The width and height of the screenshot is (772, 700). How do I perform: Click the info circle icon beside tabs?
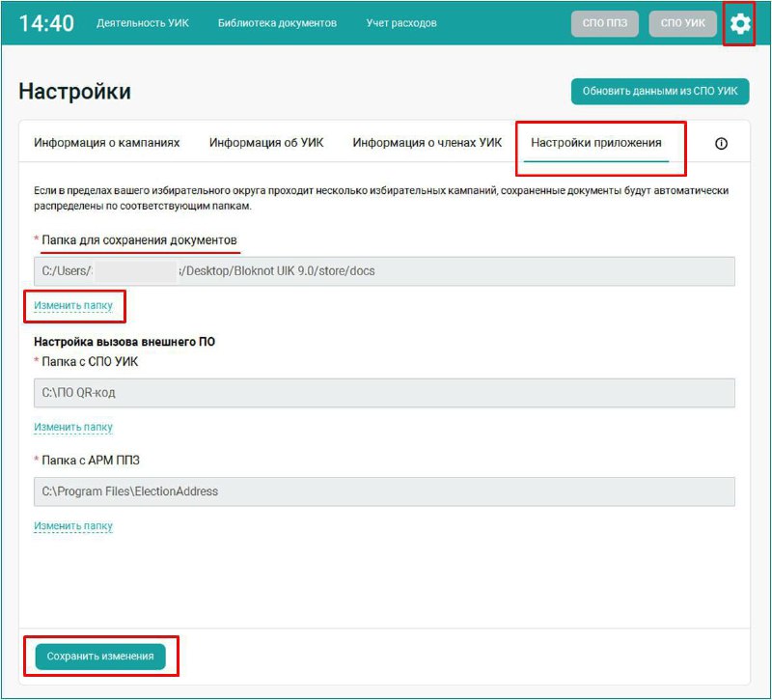(x=721, y=143)
